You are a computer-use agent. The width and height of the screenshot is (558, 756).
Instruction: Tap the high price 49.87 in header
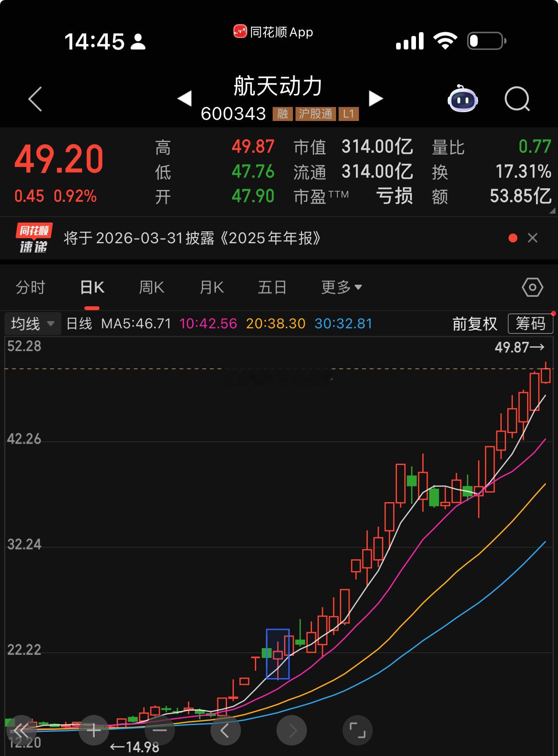(253, 147)
